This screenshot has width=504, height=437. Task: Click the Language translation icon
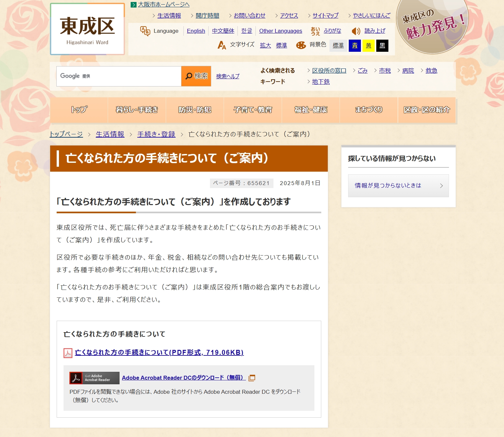145,31
